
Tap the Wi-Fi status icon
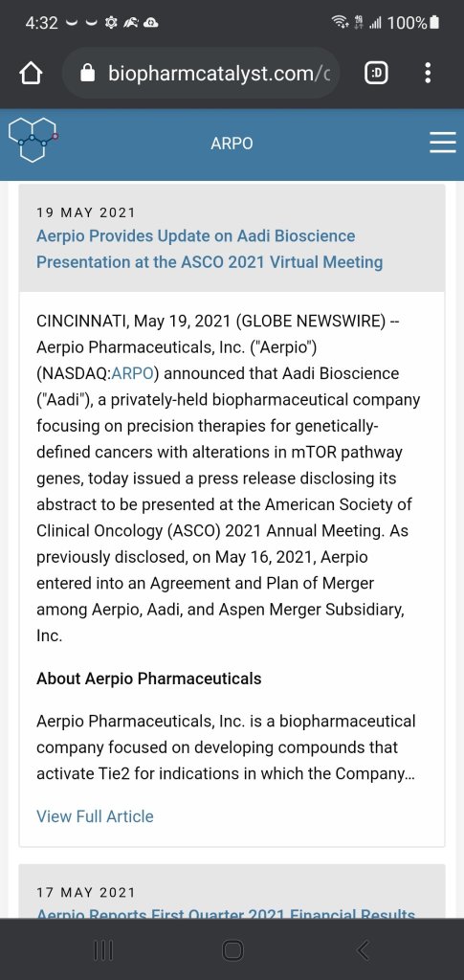tap(340, 24)
